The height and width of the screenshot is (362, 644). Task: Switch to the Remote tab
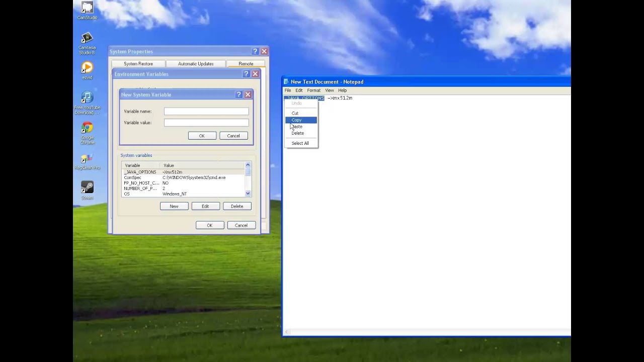click(x=246, y=63)
